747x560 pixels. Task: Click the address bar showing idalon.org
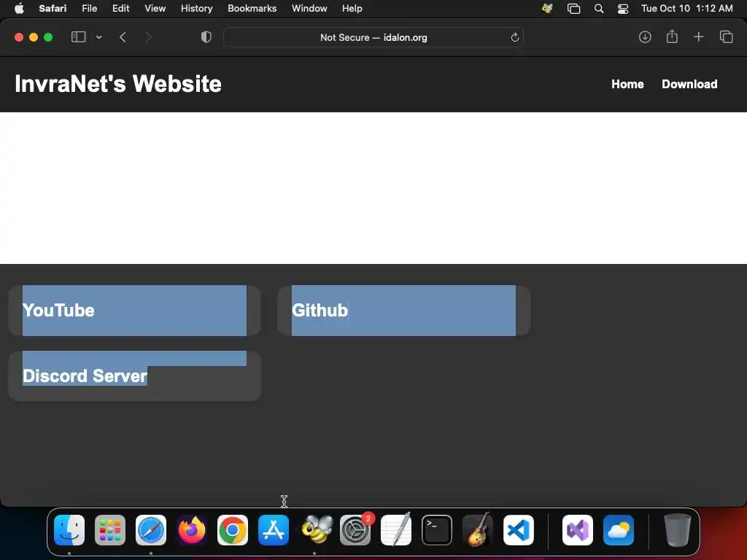point(373,37)
